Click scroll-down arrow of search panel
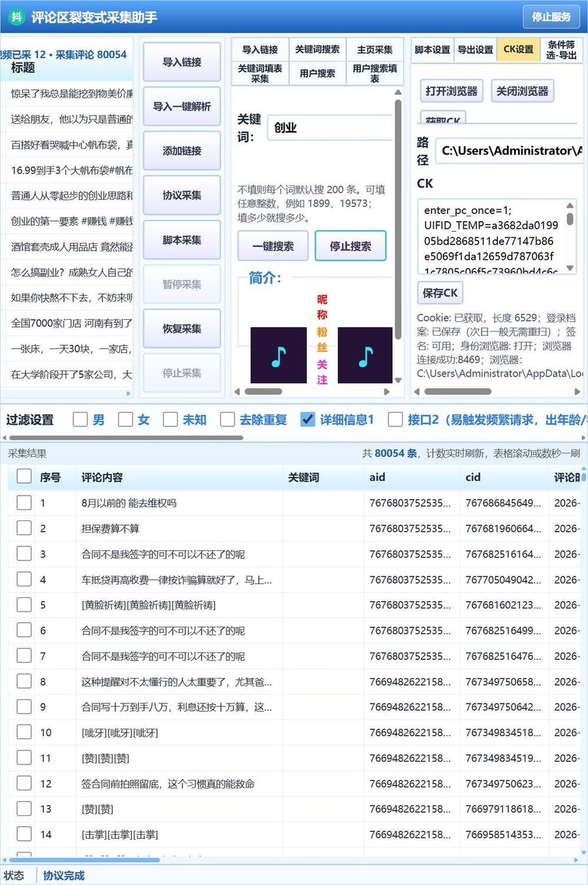This screenshot has width=588, height=885. [x=398, y=380]
